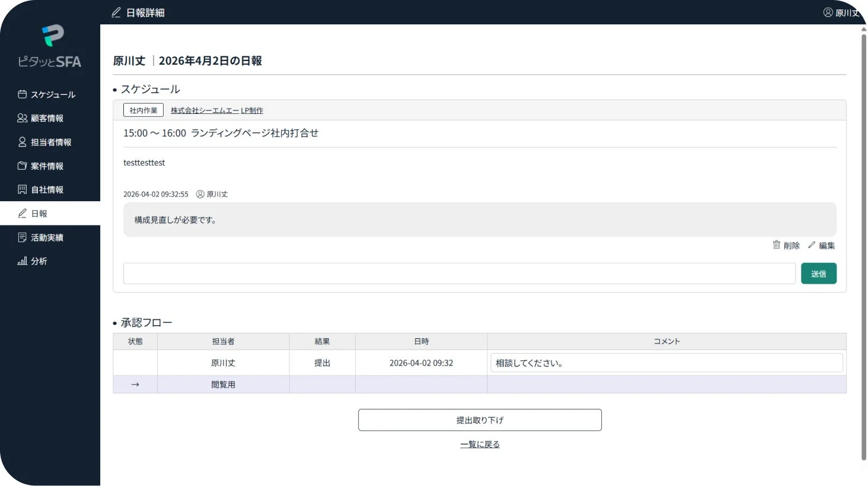Click the pencil icon to edit comment

pyautogui.click(x=812, y=244)
